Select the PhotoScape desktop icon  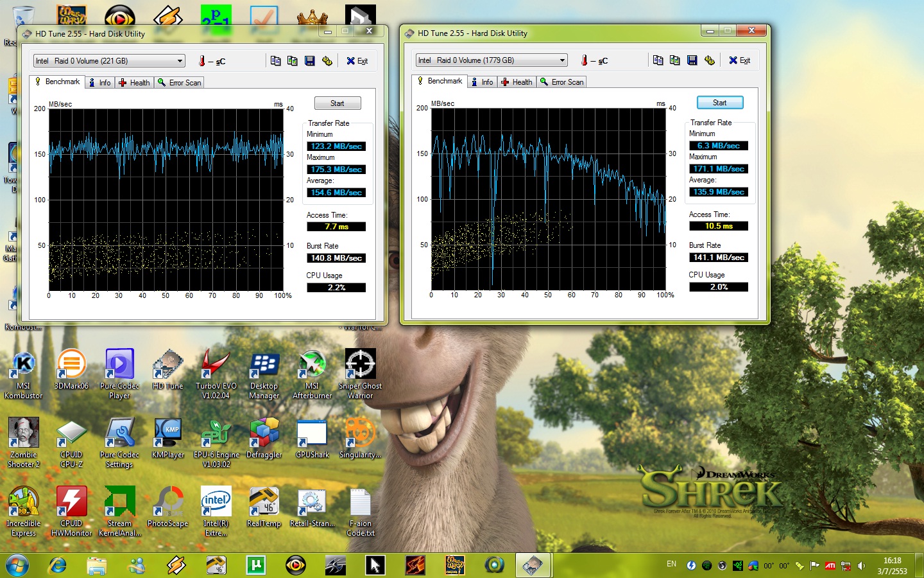(167, 507)
